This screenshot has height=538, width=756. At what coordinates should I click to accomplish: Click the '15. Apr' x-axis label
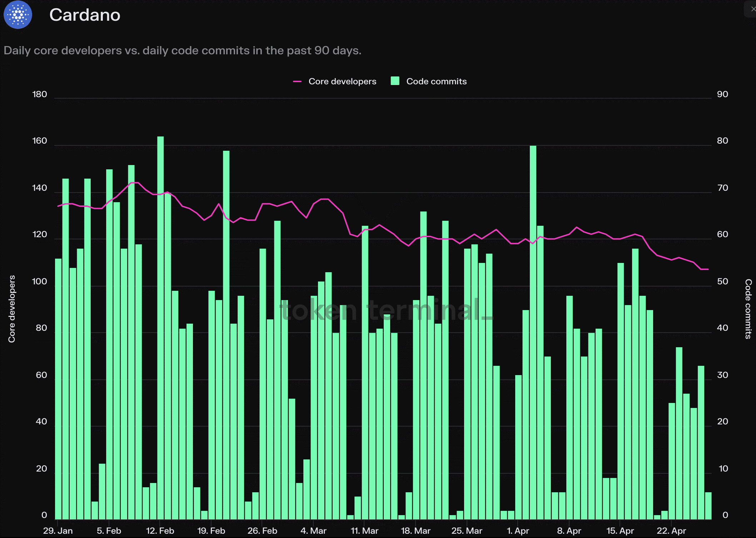click(x=620, y=530)
